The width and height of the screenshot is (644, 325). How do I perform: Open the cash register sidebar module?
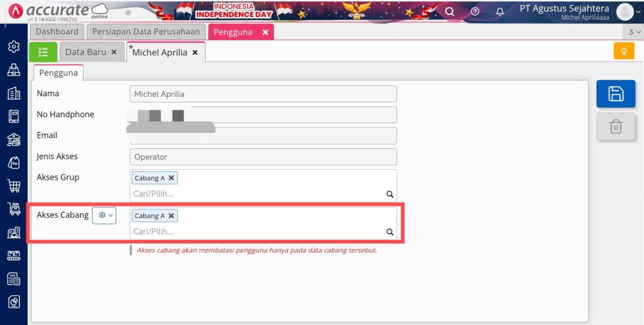(14, 70)
